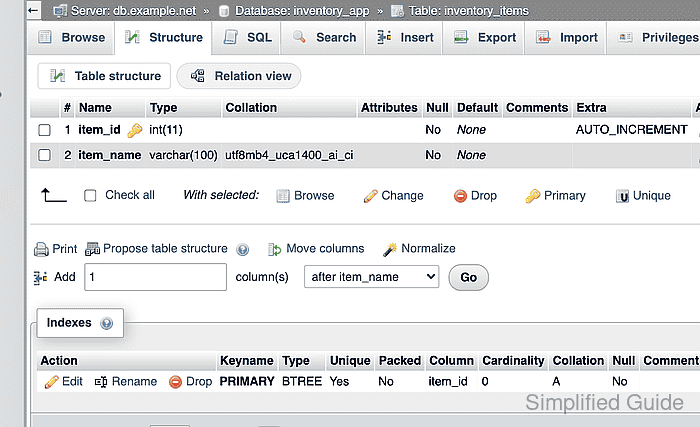Open the Privileges tab

pos(656,38)
